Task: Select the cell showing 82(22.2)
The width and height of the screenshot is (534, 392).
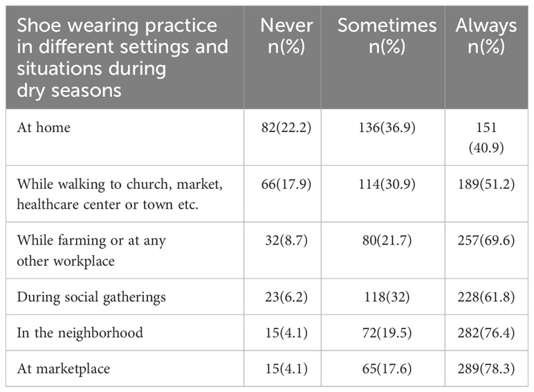Action: (286, 128)
